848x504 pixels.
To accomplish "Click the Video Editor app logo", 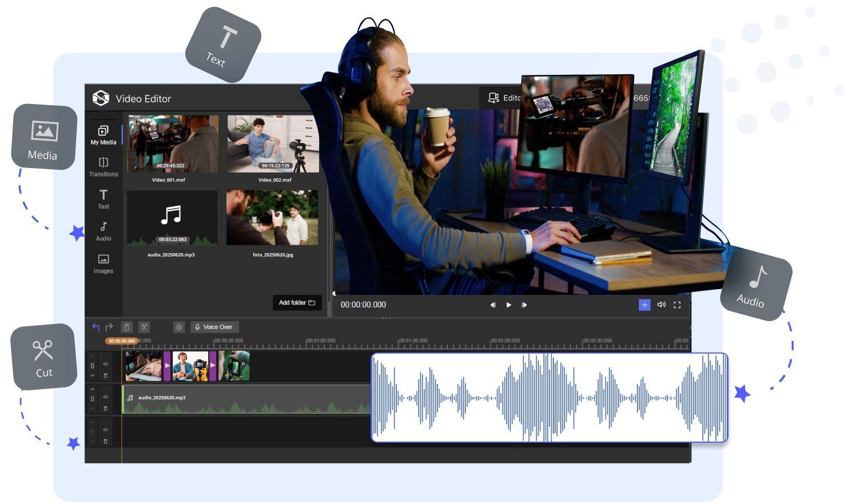I will point(101,98).
